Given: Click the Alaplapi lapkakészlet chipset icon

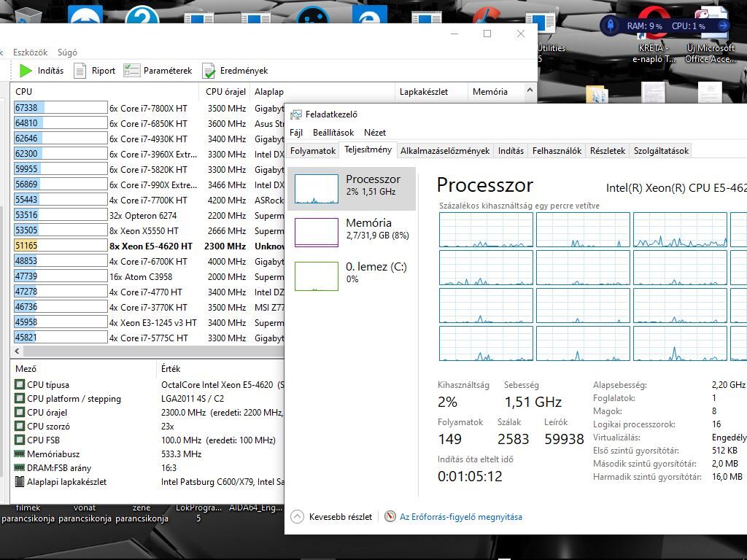Looking at the screenshot, I should (x=20, y=481).
